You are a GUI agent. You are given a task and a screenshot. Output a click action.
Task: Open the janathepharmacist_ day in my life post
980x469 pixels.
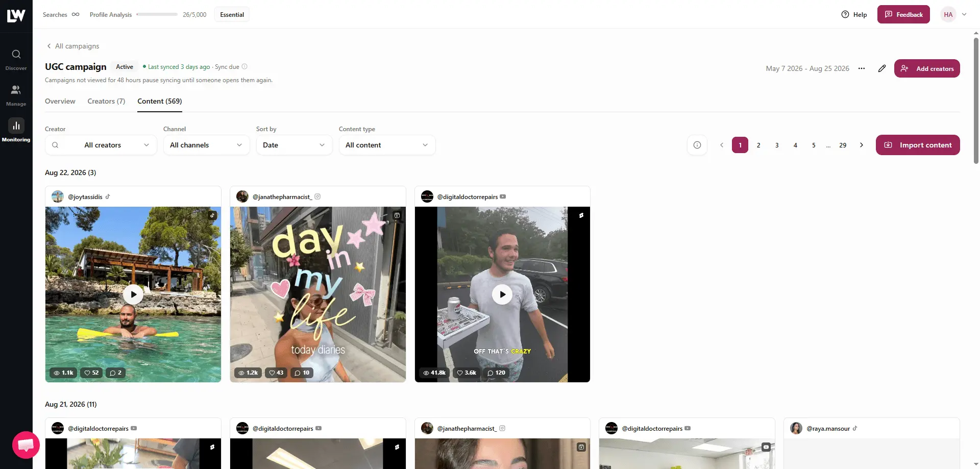[318, 294]
